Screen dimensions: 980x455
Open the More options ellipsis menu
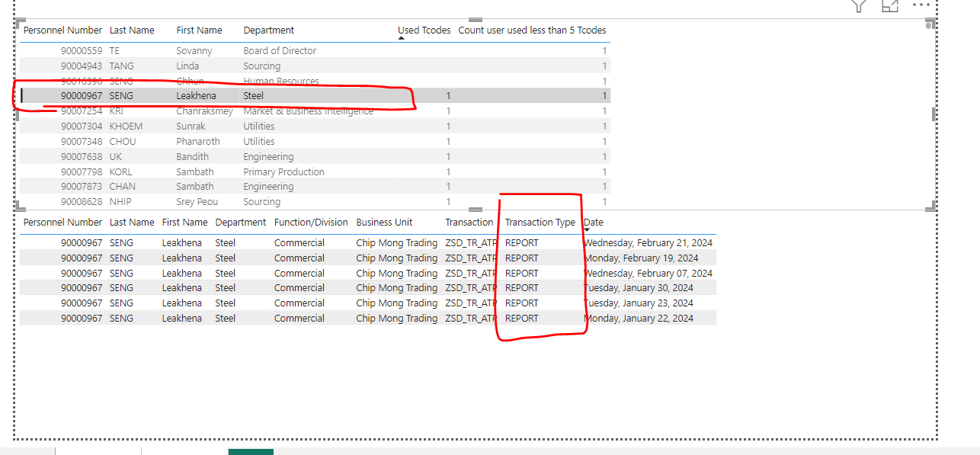point(921,5)
